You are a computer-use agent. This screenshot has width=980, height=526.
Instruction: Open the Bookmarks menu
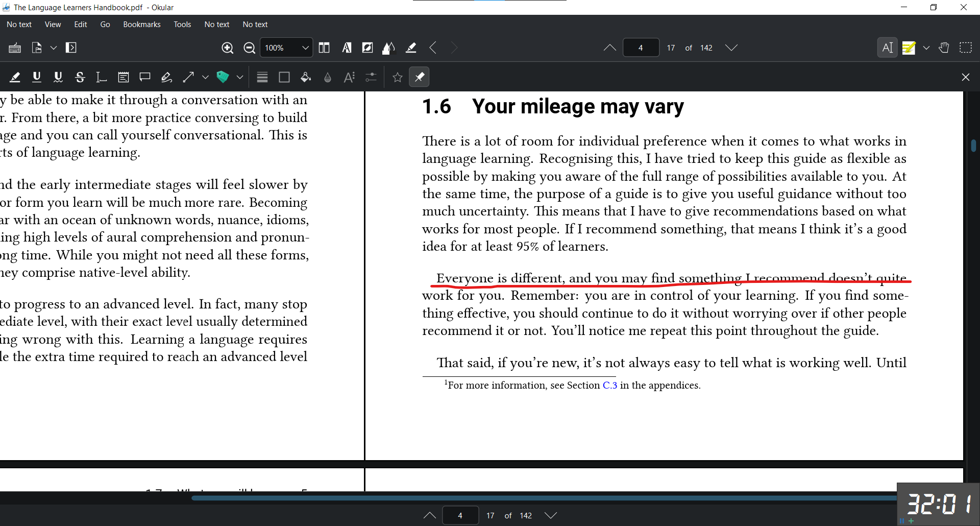point(141,25)
